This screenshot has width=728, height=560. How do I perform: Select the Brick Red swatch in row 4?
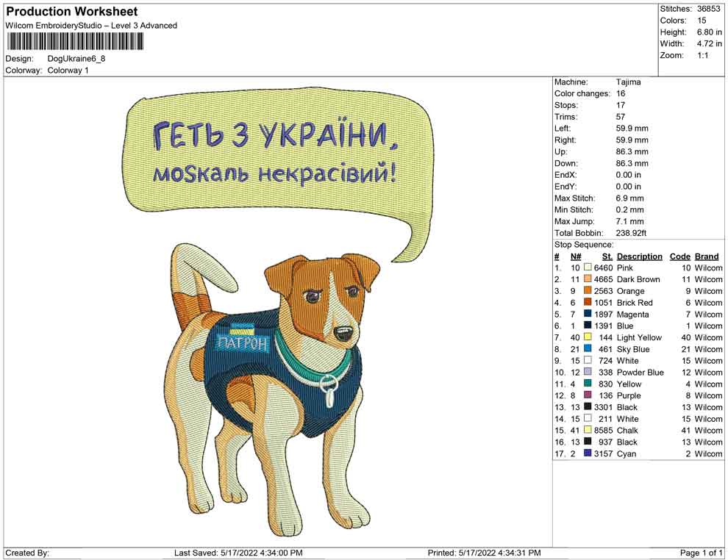(588, 303)
